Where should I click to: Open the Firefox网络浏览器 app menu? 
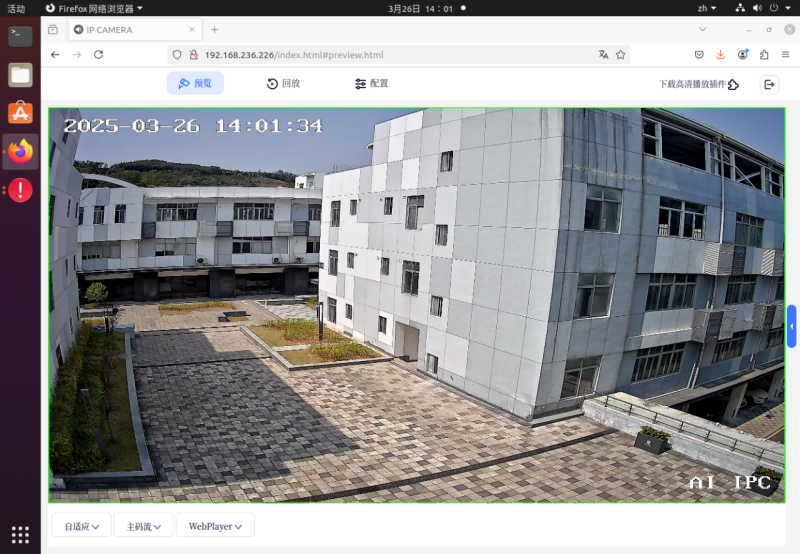94,8
